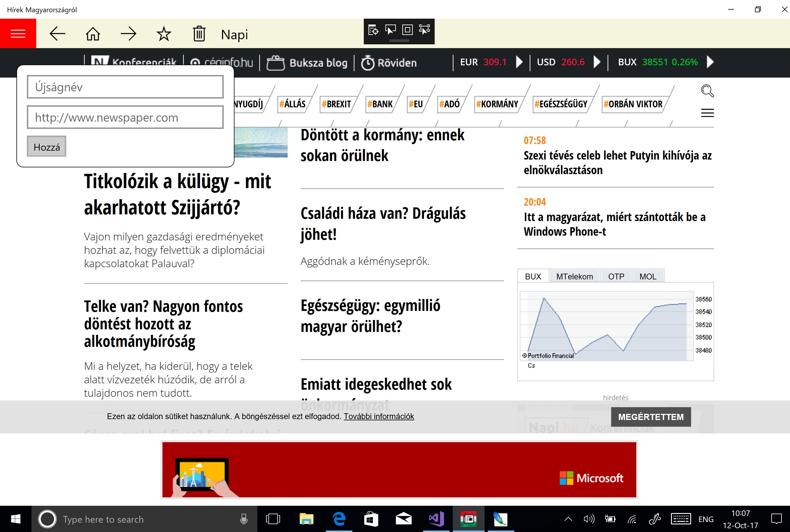
Task: Expand the USD exchange rate arrow
Action: click(x=597, y=62)
